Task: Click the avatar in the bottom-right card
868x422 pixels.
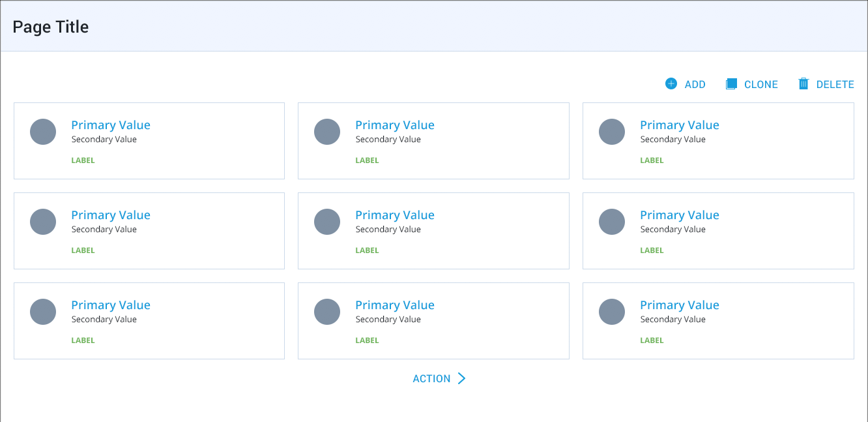Action: [x=612, y=311]
